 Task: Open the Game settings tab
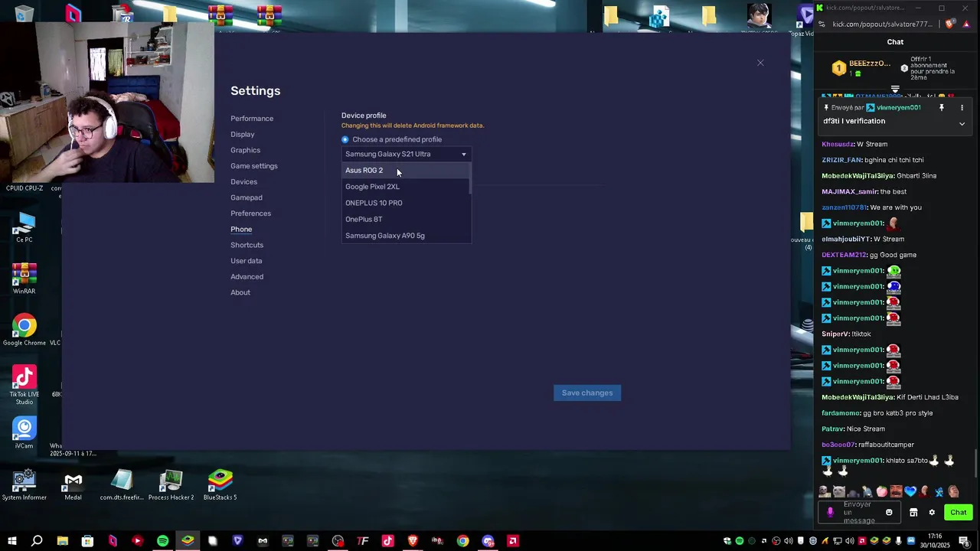coord(254,166)
